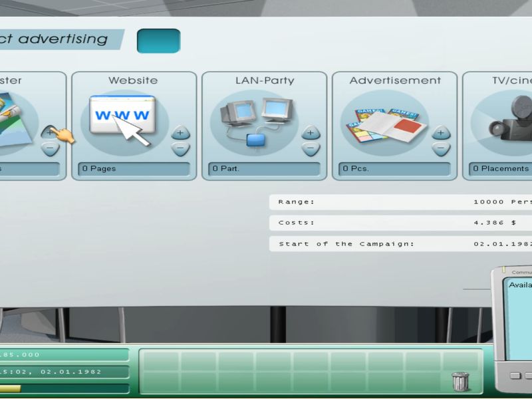
Task: Click the 'Website' card title
Action: [134, 80]
